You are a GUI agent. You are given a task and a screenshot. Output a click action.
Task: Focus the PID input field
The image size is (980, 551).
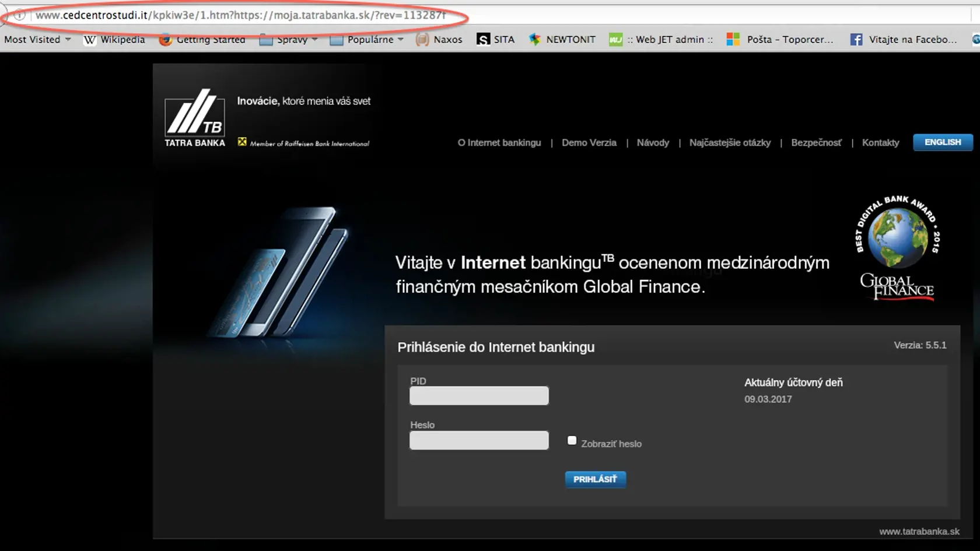pyautogui.click(x=479, y=395)
